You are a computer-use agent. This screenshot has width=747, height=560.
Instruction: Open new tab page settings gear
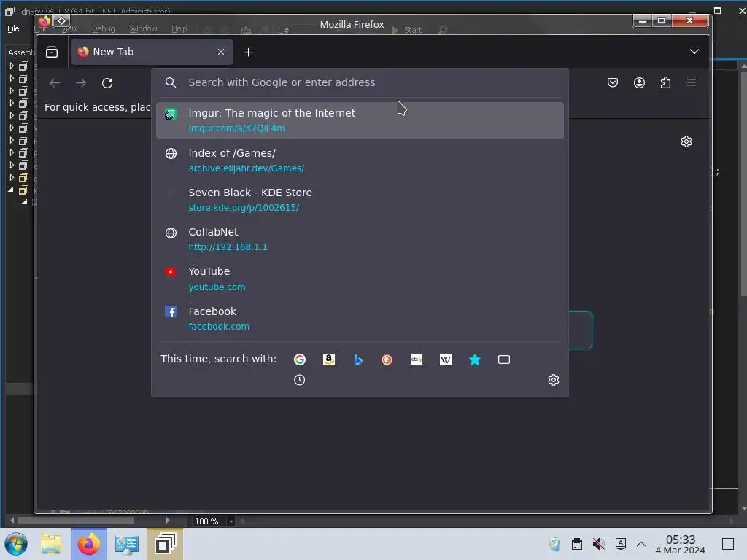tap(686, 141)
